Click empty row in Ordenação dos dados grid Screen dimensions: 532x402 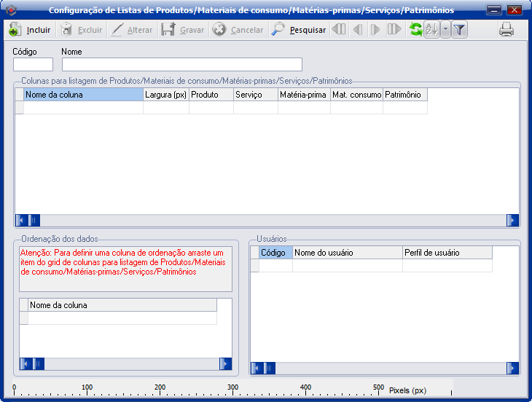pyautogui.click(x=122, y=318)
